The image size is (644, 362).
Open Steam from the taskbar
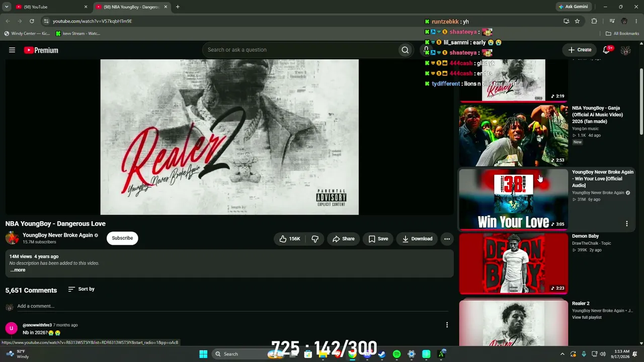382,354
